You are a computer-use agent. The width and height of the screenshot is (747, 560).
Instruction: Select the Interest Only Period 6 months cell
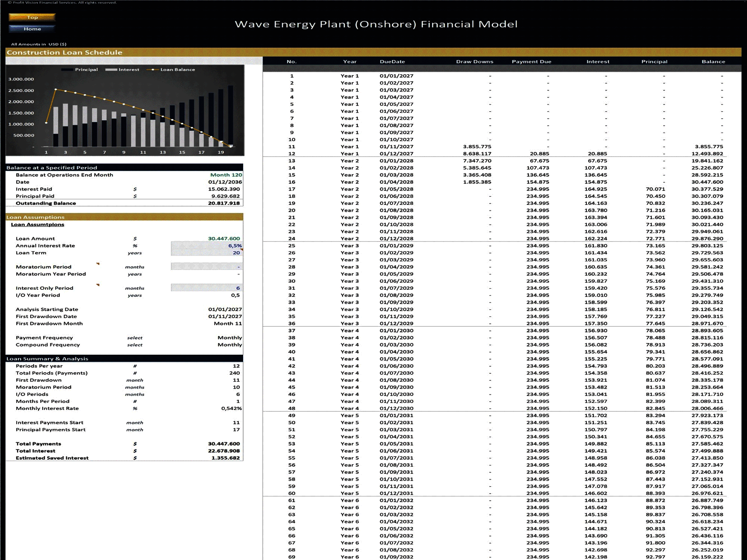pos(207,288)
